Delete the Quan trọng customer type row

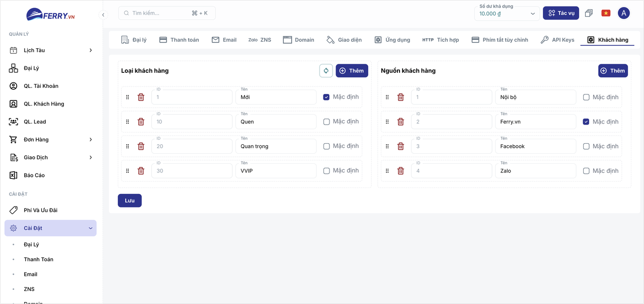coord(141,146)
